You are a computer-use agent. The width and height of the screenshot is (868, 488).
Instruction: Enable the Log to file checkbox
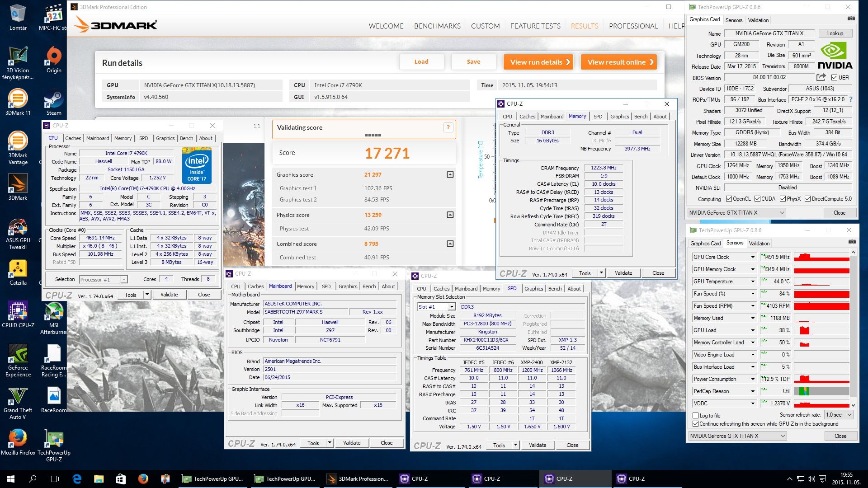click(x=696, y=415)
